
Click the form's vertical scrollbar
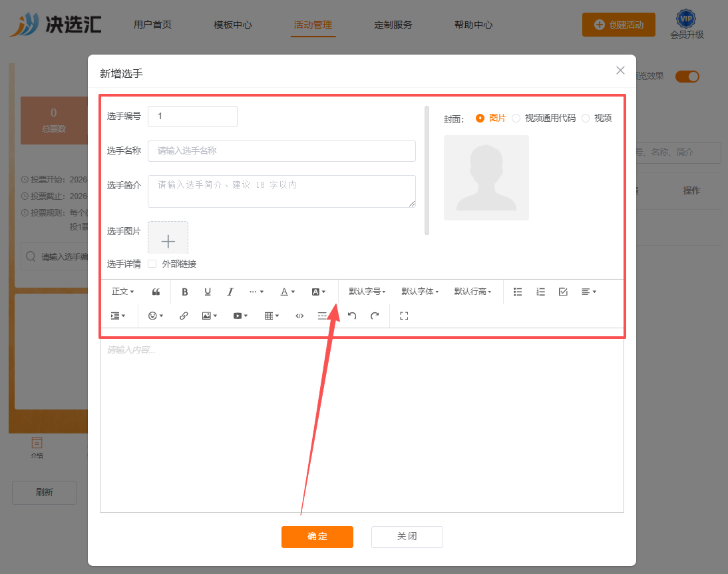coord(427,170)
